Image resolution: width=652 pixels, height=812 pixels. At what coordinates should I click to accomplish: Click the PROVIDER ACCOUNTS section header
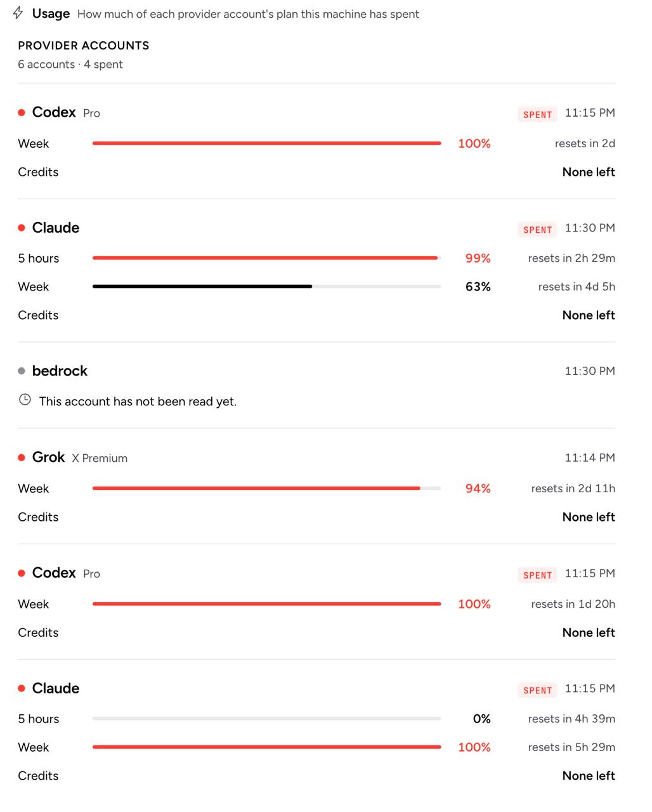click(84, 46)
